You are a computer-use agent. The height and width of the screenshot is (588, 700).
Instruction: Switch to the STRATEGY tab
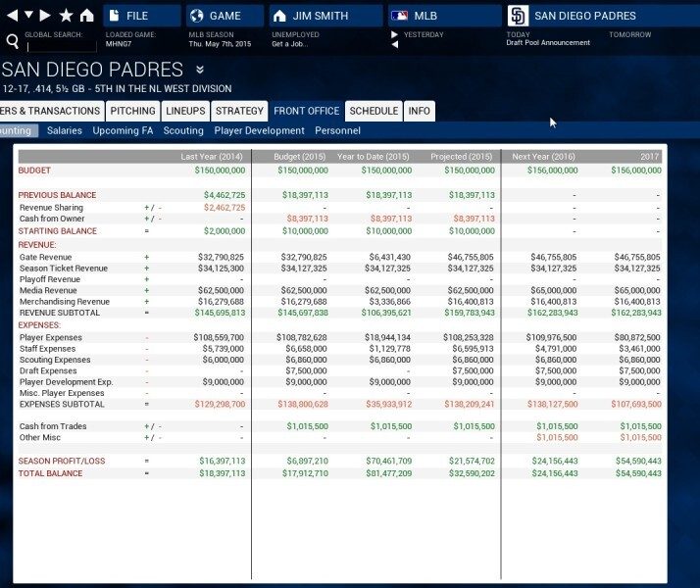coord(240,111)
